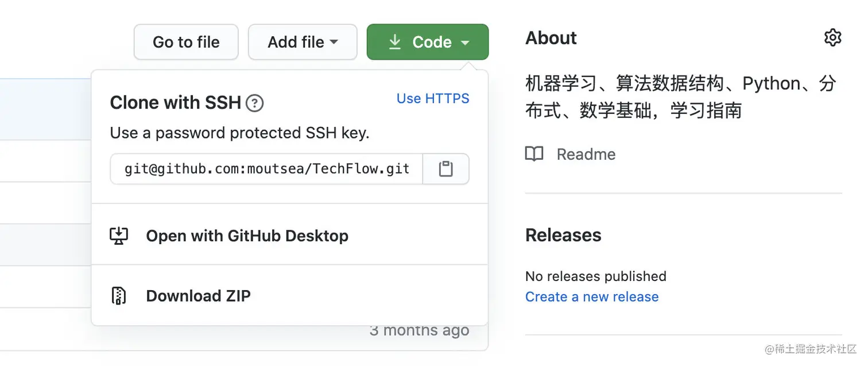Image resolution: width=868 pixels, height=366 pixels.
Task: Click the "Use a password protected SSH key." text
Action: click(240, 133)
